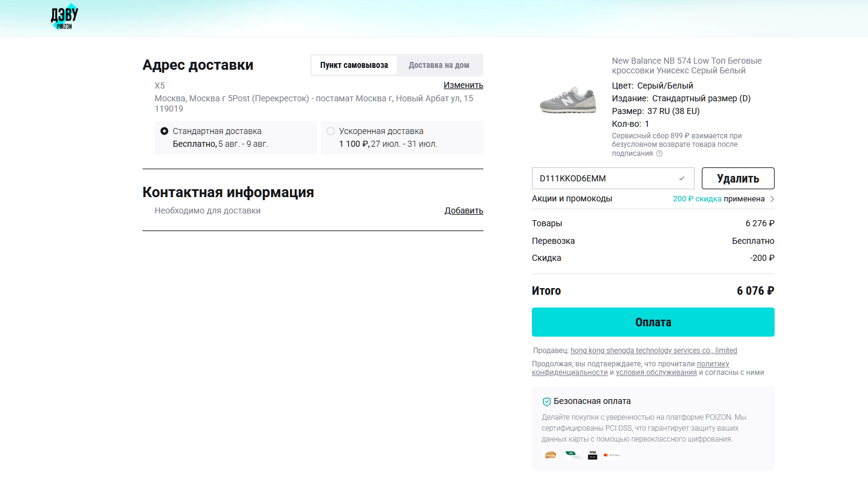Remove promo code with the Удалить button

(738, 178)
